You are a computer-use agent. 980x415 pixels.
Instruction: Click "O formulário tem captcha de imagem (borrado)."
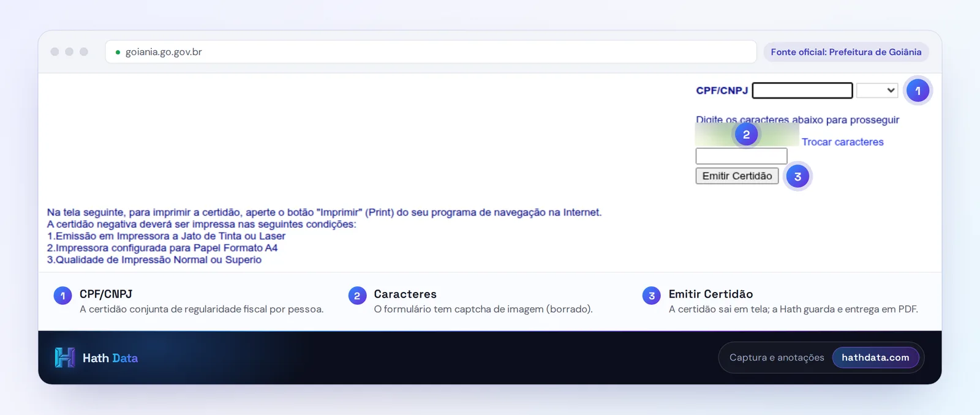click(x=483, y=309)
